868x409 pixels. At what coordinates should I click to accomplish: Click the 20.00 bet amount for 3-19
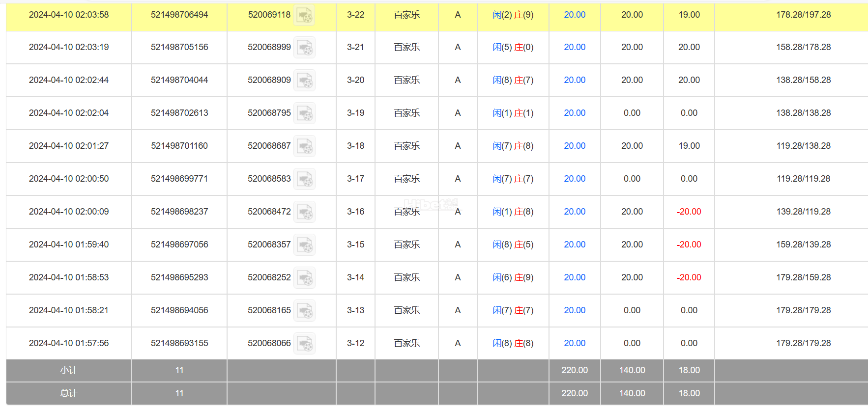575,113
